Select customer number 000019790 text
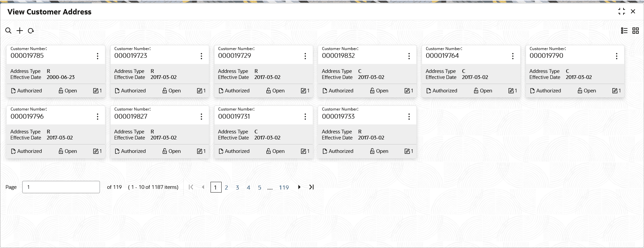 coord(546,56)
